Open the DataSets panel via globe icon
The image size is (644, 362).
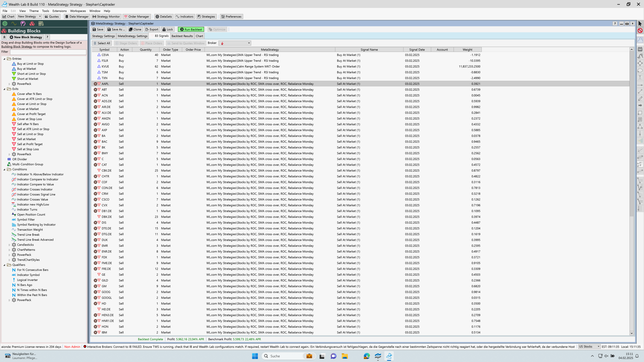[x=5, y=24]
